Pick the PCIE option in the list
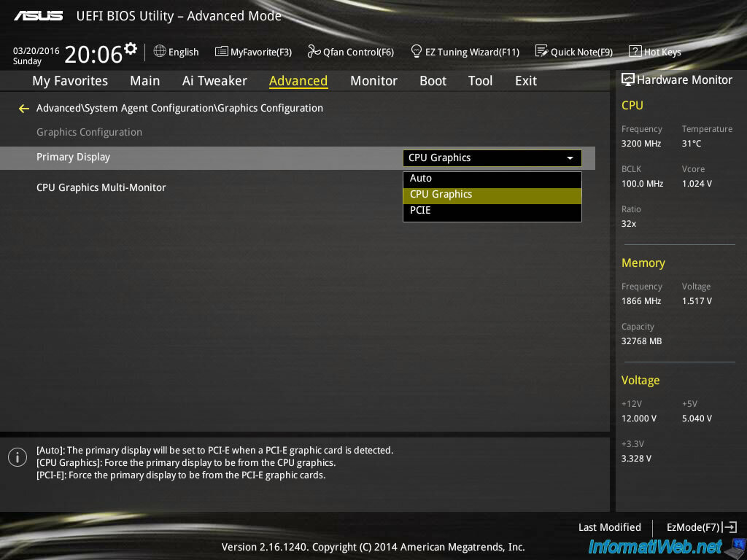 click(x=492, y=211)
